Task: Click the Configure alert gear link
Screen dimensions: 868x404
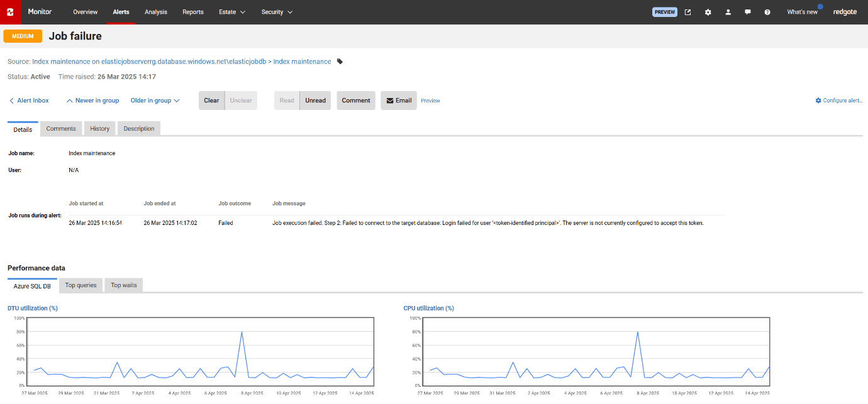Action: click(838, 101)
